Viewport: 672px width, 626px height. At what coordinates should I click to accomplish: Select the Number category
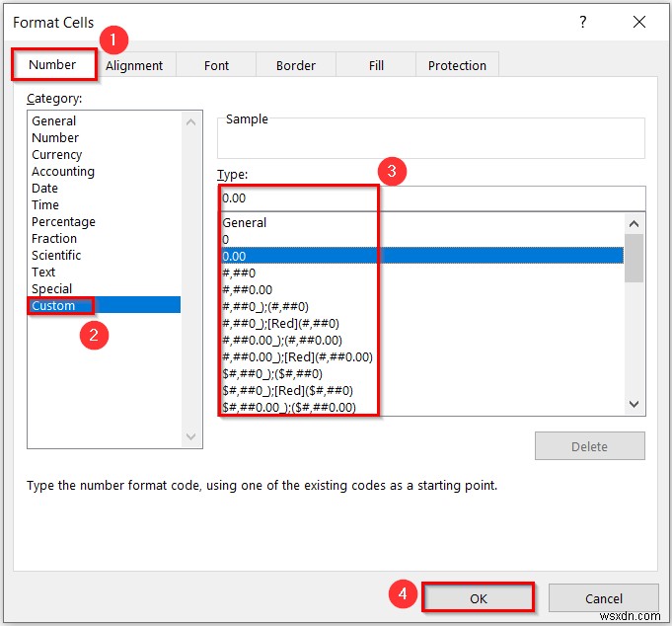106,137
